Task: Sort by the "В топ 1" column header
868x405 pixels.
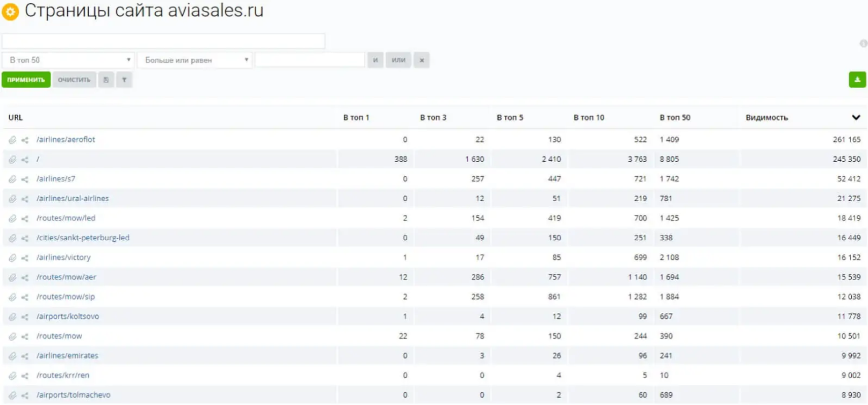Action: tap(356, 118)
